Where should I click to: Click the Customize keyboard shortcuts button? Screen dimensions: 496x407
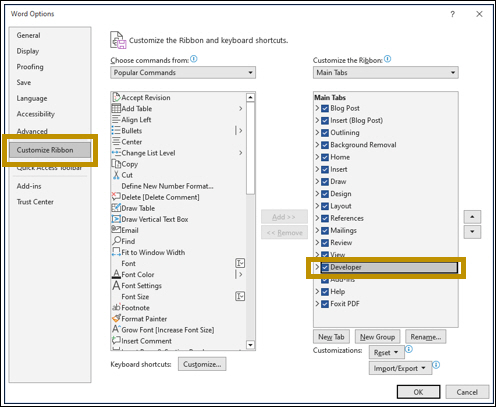click(x=202, y=364)
